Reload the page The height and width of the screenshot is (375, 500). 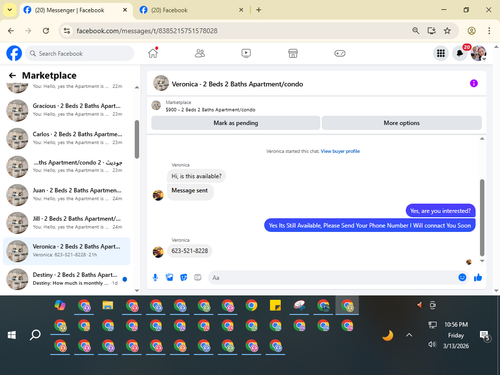point(46,31)
